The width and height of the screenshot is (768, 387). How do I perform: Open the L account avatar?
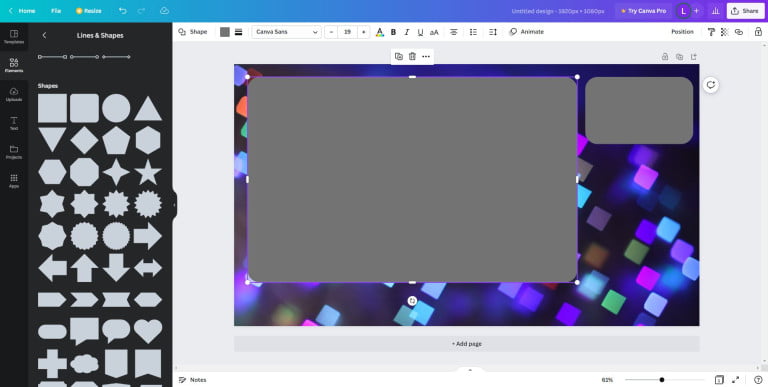(683, 11)
